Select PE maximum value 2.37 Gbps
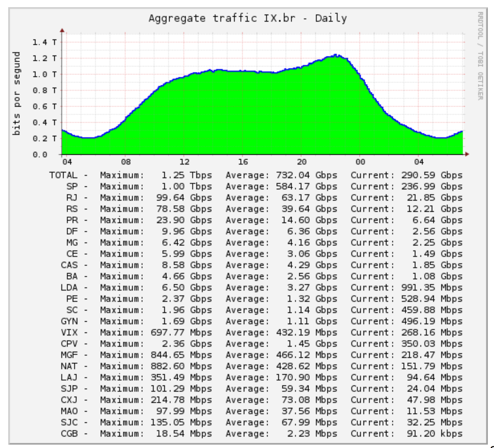The width and height of the screenshot is (494, 448). [187, 299]
